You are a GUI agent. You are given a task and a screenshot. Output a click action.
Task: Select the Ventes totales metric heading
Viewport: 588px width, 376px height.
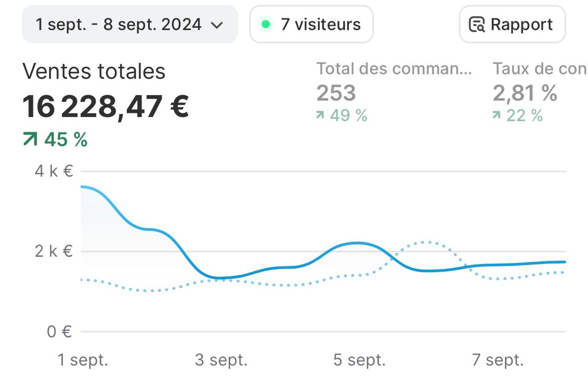click(94, 72)
